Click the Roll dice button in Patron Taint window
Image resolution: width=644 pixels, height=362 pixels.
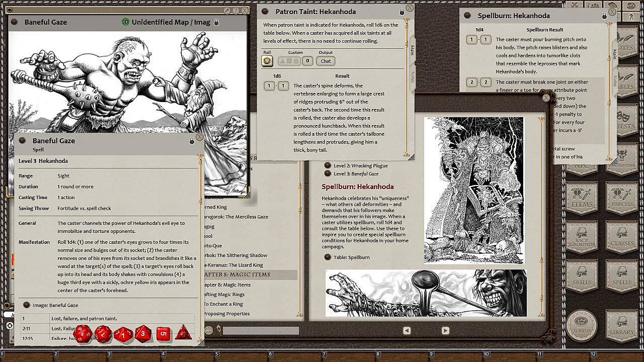(x=267, y=61)
